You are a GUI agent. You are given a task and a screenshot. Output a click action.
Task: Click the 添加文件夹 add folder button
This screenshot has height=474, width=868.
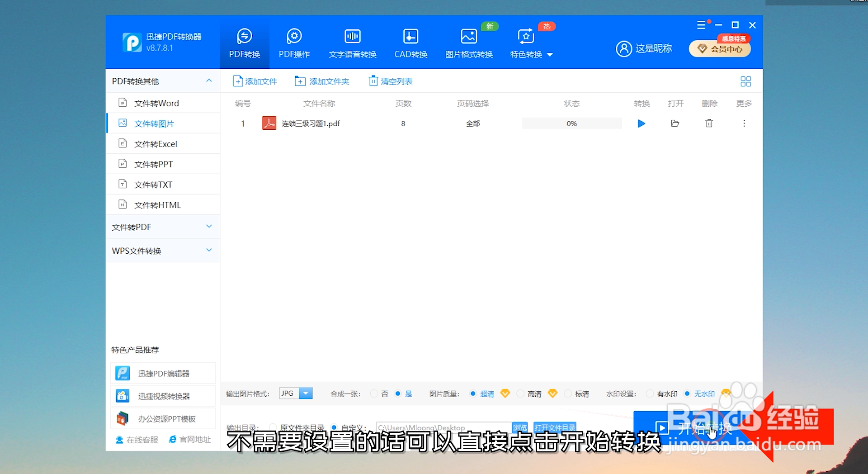coord(322,81)
